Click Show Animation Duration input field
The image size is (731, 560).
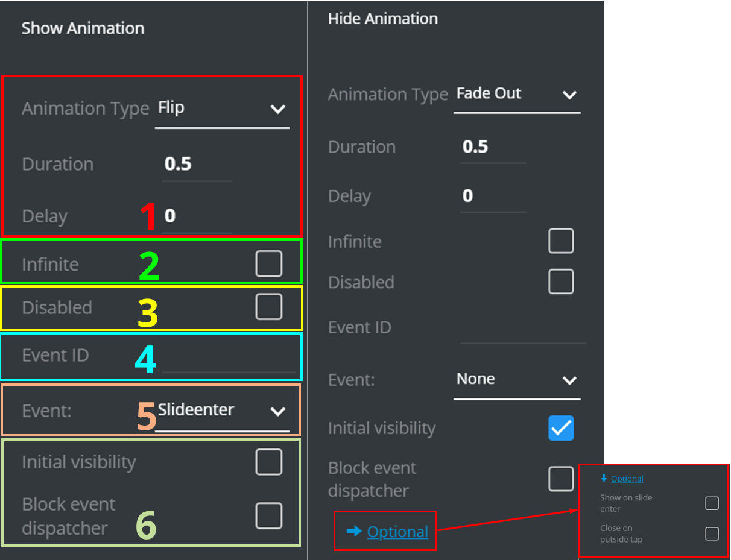point(197,165)
